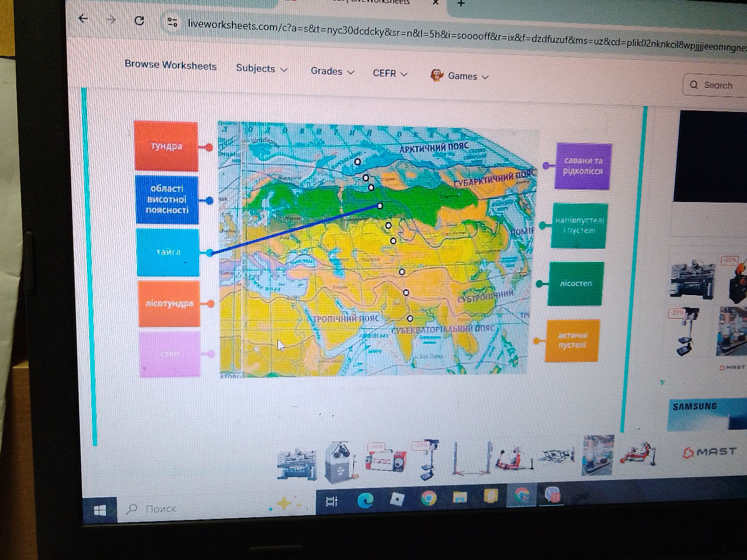Open Task View on the taskbar

pyautogui.click(x=332, y=502)
